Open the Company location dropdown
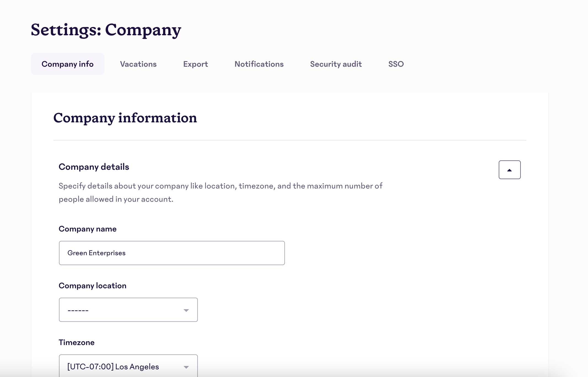Image resolution: width=588 pixels, height=377 pixels. pyautogui.click(x=128, y=310)
